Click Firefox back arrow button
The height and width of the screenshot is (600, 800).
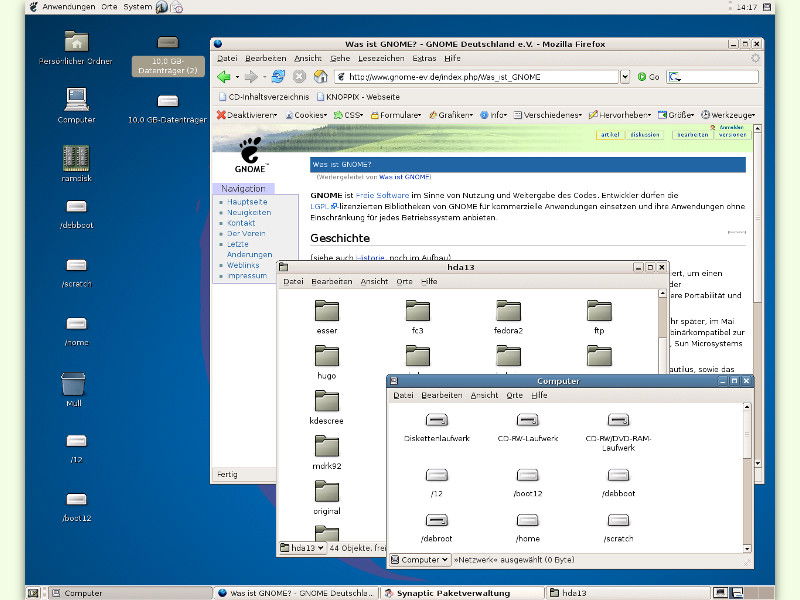pos(224,77)
